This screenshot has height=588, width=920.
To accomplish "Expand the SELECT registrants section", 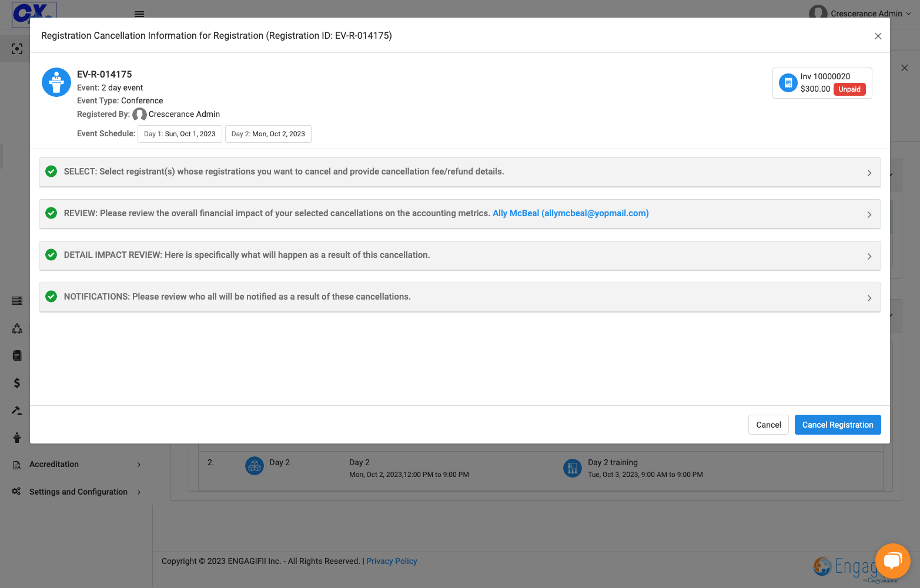I will click(460, 172).
